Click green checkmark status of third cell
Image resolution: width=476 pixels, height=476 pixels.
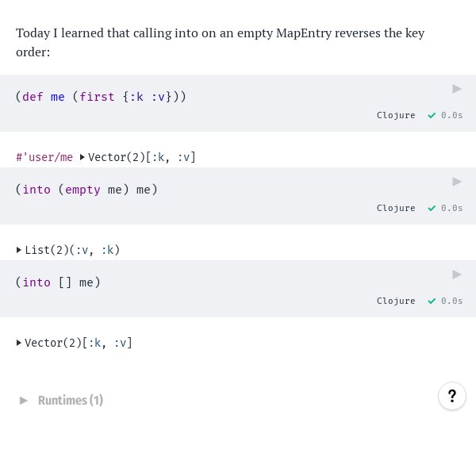point(432,301)
